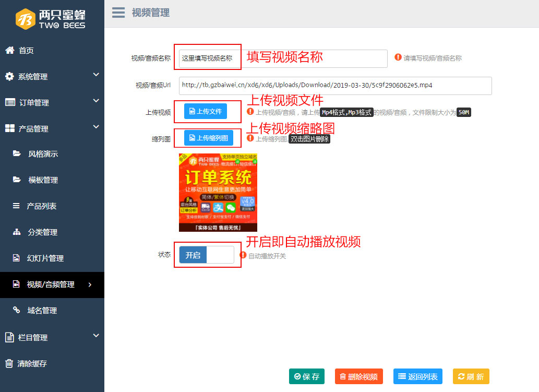Click the blue 返回列表 button
Image resolution: width=539 pixels, height=392 pixels.
418,376
